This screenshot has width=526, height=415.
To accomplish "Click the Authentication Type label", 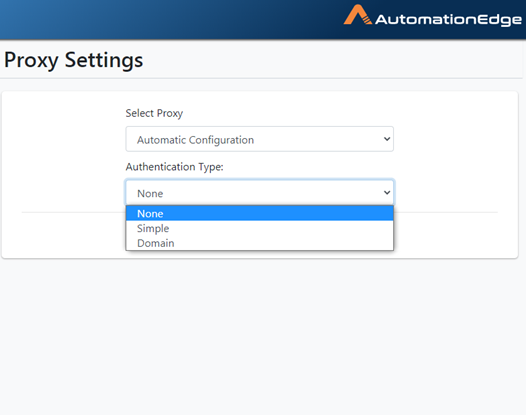I will point(174,167).
